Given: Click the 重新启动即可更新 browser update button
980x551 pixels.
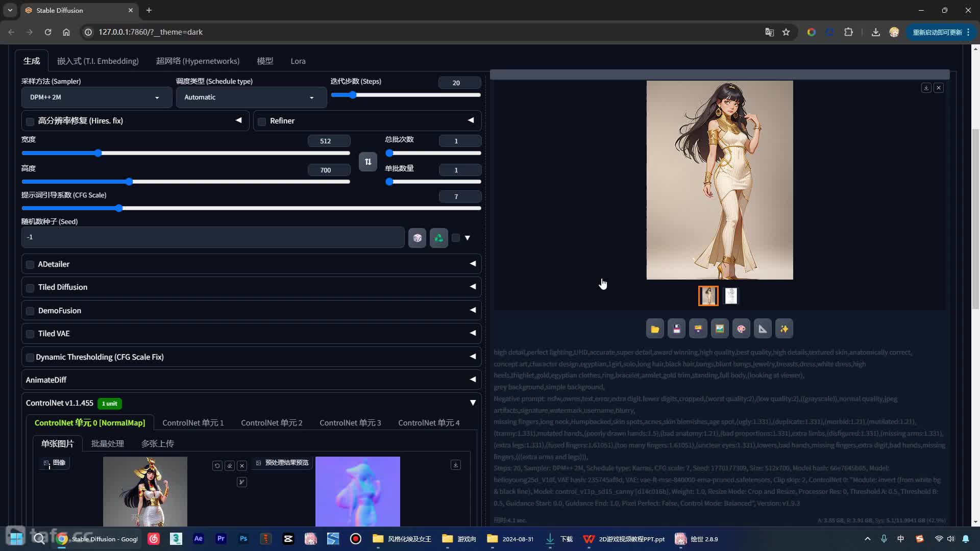Looking at the screenshot, I should pos(941,32).
